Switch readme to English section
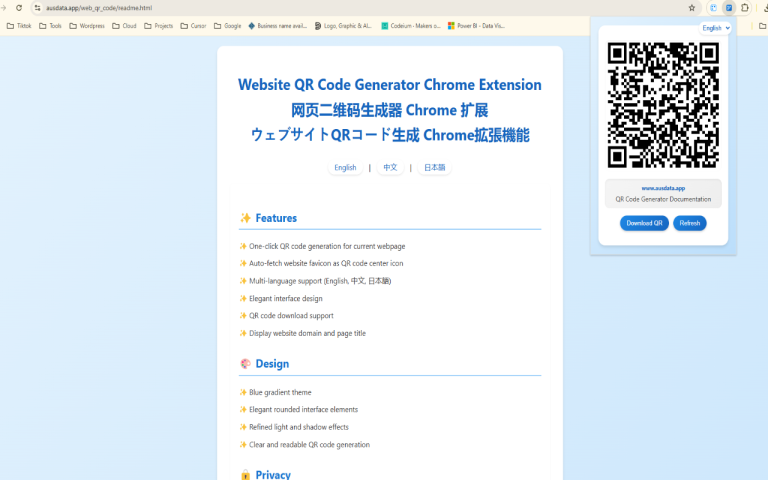 pyautogui.click(x=345, y=168)
